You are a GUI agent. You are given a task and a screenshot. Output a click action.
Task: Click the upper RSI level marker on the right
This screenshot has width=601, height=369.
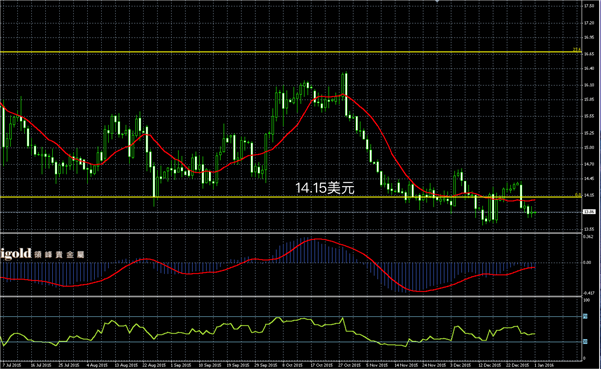[x=585, y=317]
